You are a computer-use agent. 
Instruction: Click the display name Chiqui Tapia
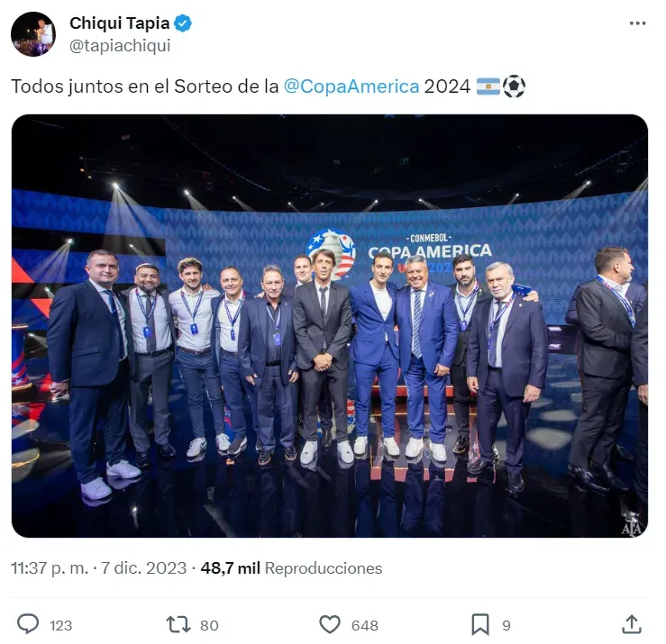[119, 23]
